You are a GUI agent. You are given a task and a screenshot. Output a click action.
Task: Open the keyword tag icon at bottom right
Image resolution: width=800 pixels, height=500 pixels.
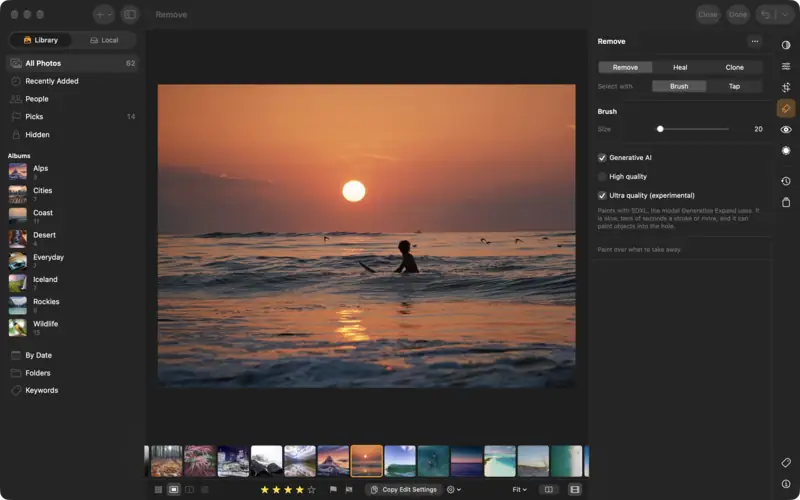(x=786, y=463)
